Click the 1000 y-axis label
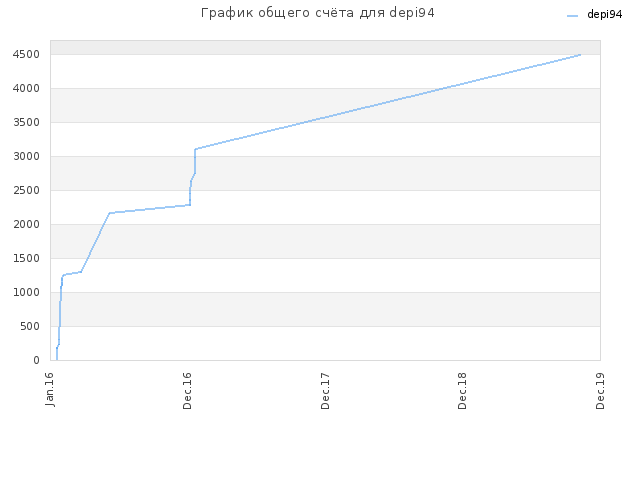Viewport: 640px width, 480px height. 26,292
